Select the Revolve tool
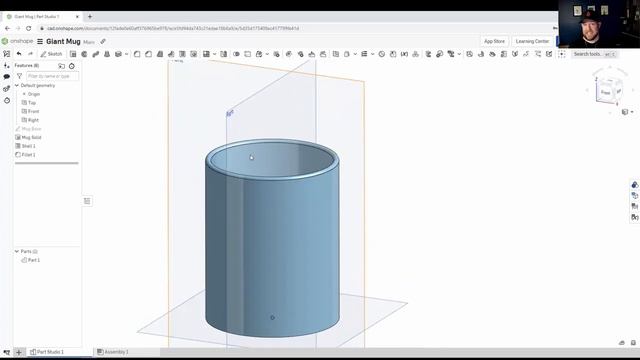 [x=84, y=54]
